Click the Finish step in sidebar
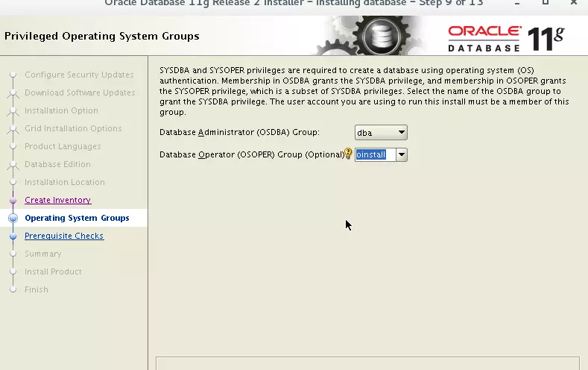Image resolution: width=588 pixels, height=370 pixels. tap(37, 289)
